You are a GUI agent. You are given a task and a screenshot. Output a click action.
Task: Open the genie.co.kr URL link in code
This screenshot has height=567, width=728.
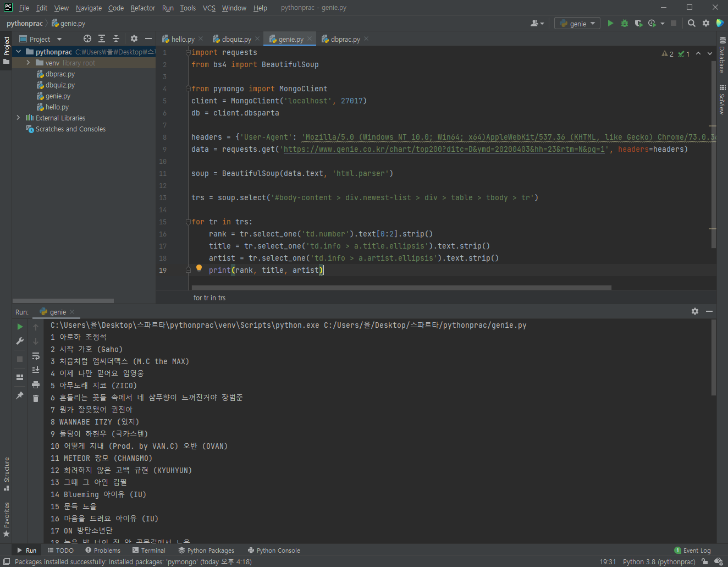[445, 149]
